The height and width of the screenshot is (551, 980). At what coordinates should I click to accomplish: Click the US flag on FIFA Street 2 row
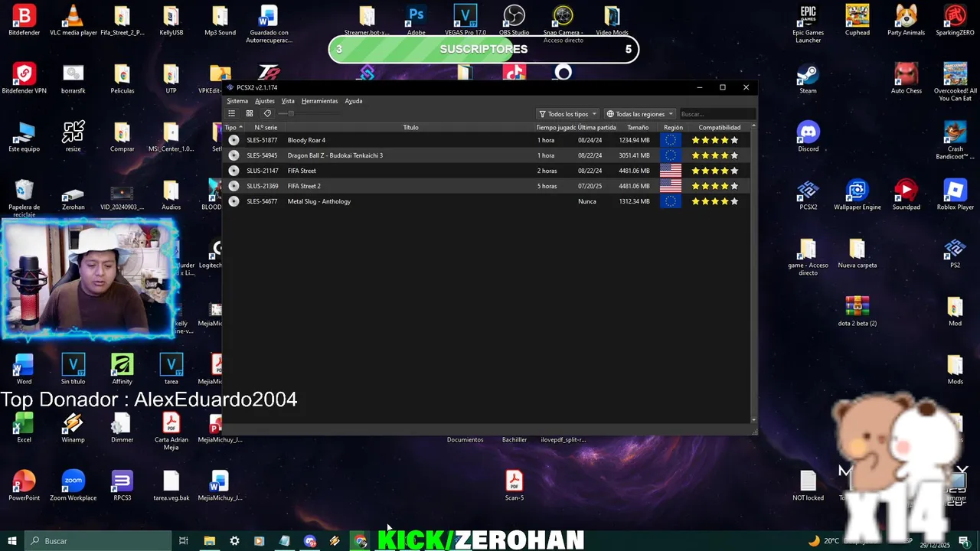[x=671, y=186]
